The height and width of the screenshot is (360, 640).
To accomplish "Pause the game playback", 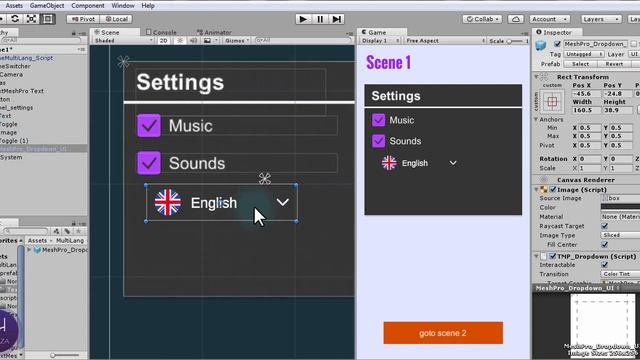I will tap(320, 19).
